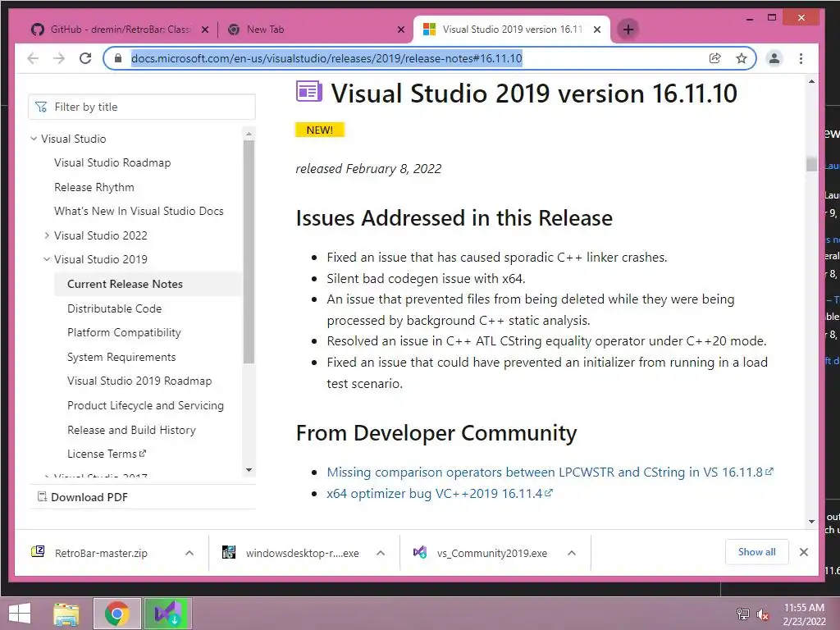
Task: Open Platform Compatibility page
Action: point(125,333)
